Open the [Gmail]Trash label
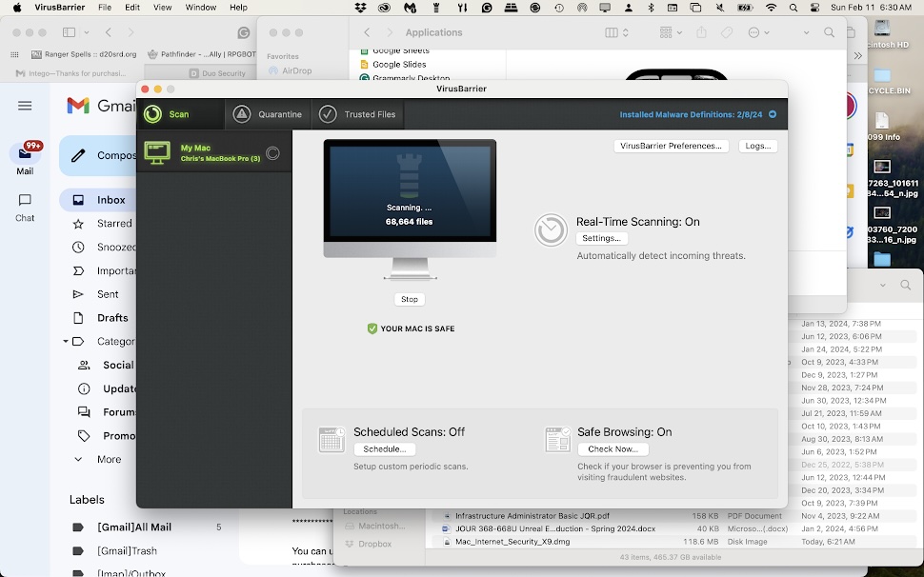 click(x=128, y=551)
